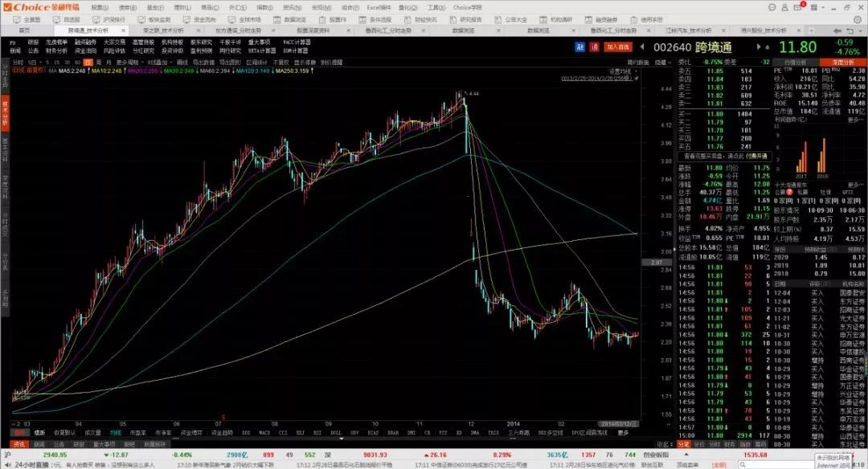Open the 自选股 watchlist toolbar shortcut
Viewport: 868px width, 469px height.
tap(67, 19)
